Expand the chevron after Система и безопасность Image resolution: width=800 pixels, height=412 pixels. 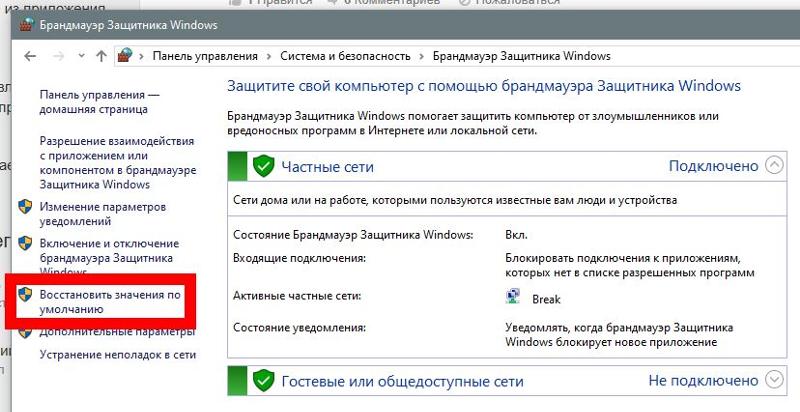422,56
